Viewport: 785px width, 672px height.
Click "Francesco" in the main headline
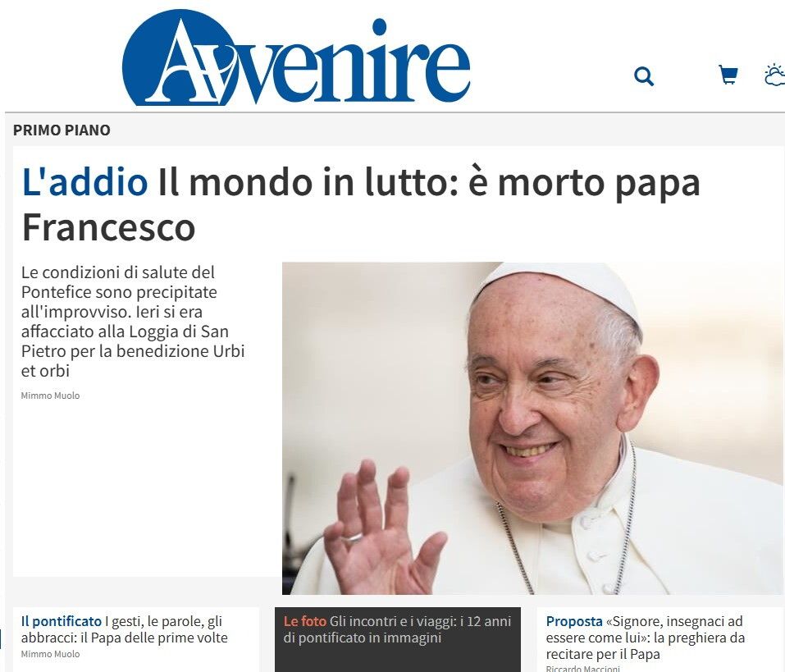(x=108, y=227)
